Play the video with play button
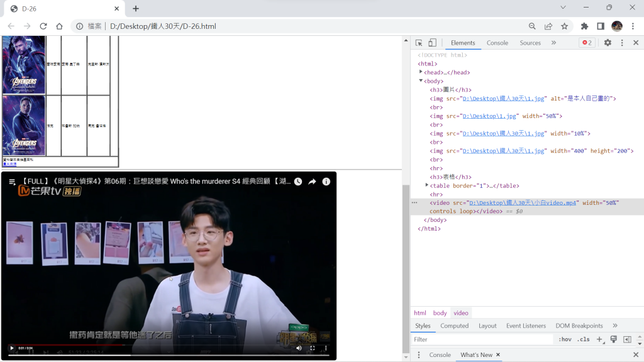Image resolution: width=644 pixels, height=362 pixels. tap(12, 348)
